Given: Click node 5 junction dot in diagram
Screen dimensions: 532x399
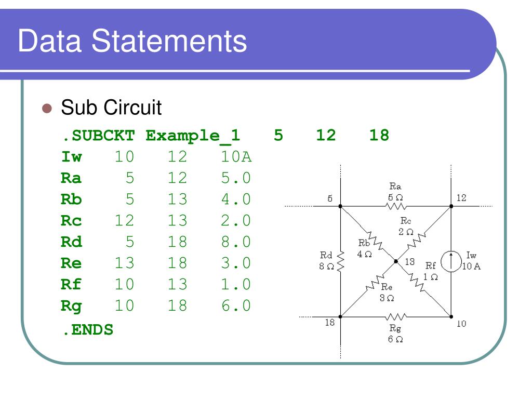Looking at the screenshot, I should [x=340, y=206].
